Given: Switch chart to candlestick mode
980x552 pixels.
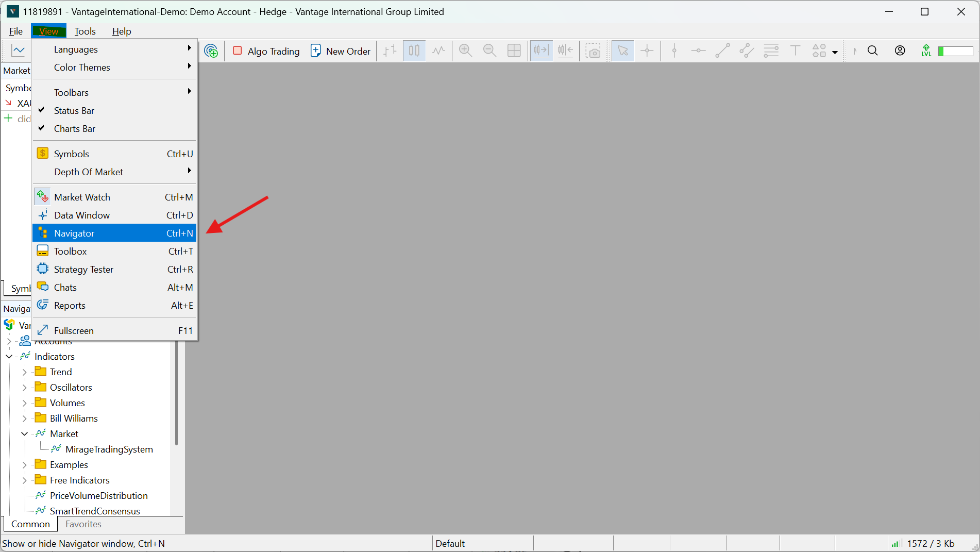Looking at the screenshot, I should point(414,51).
